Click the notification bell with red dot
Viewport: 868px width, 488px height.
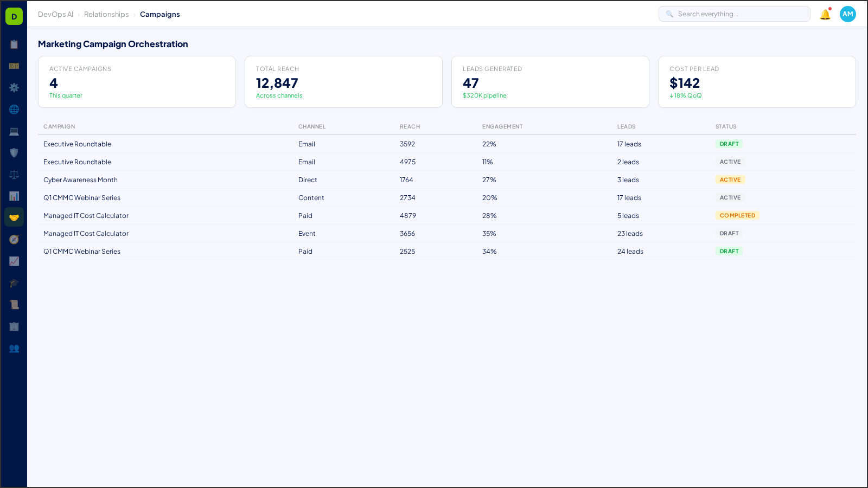[824, 14]
